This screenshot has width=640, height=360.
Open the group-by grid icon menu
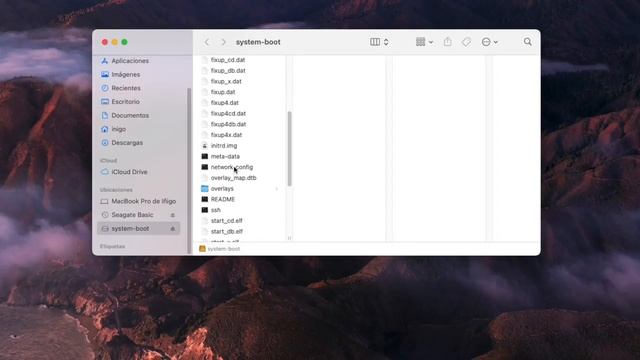[x=424, y=42]
